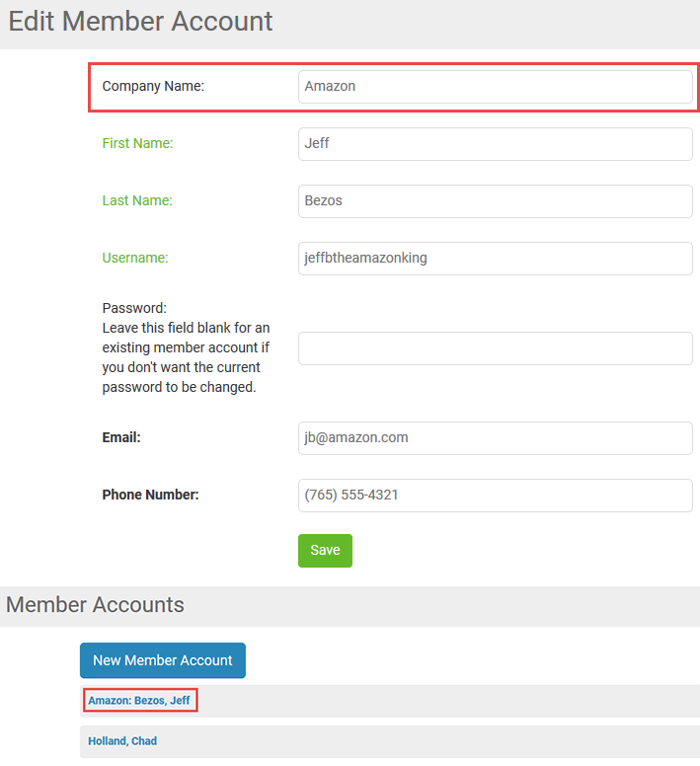700x766 pixels.
Task: Select the Last Name field with Bezos
Action: 496,201
